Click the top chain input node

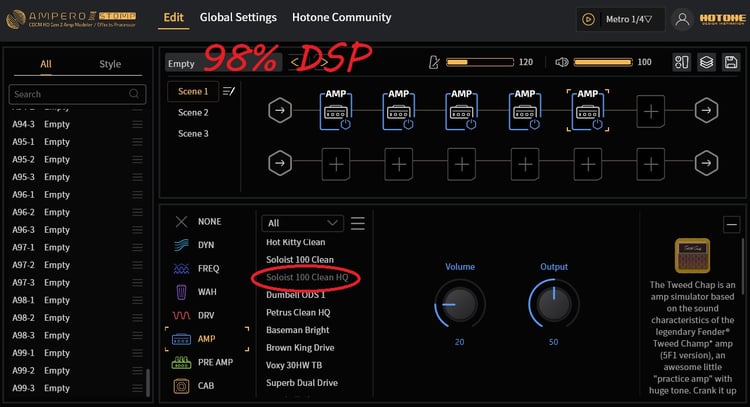280,110
